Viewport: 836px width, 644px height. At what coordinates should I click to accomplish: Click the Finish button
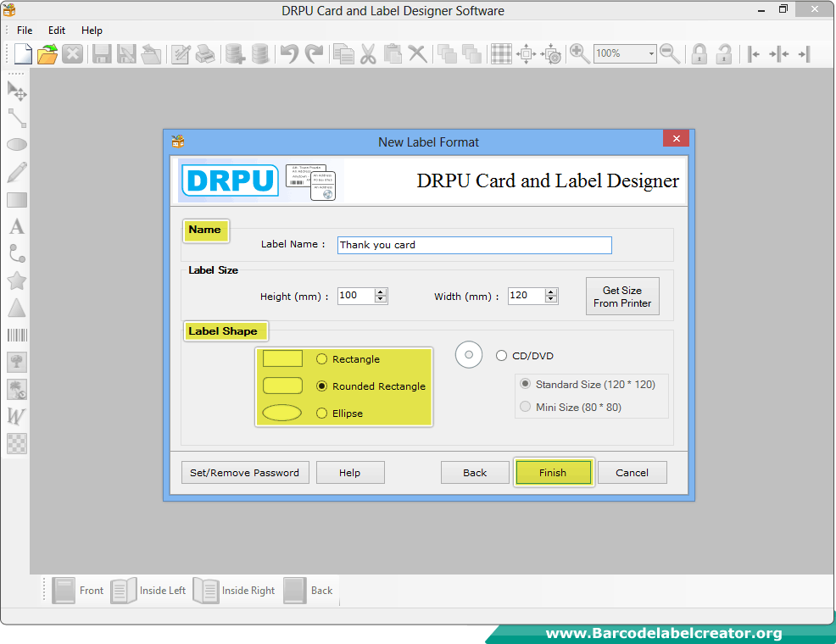click(x=554, y=473)
